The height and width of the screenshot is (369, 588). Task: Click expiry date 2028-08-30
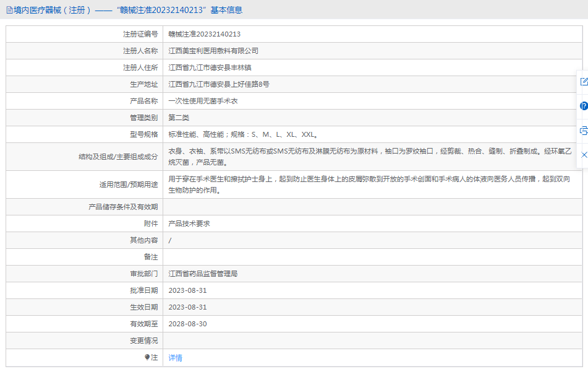click(187, 324)
